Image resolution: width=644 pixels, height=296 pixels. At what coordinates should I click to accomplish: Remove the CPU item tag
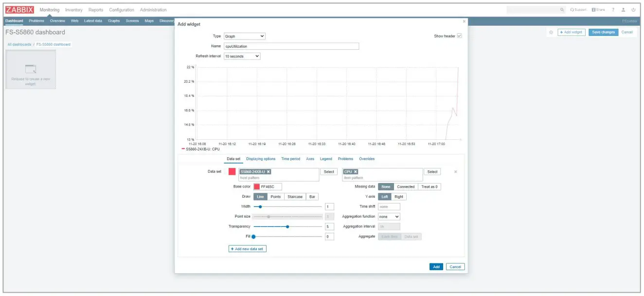click(356, 172)
